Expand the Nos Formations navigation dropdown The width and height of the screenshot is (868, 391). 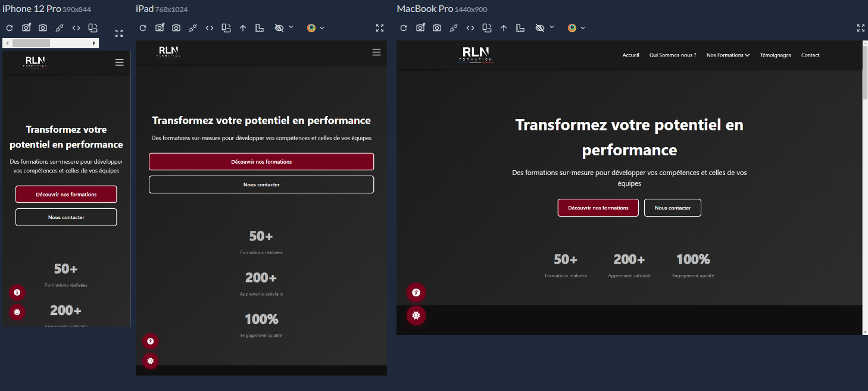(728, 55)
